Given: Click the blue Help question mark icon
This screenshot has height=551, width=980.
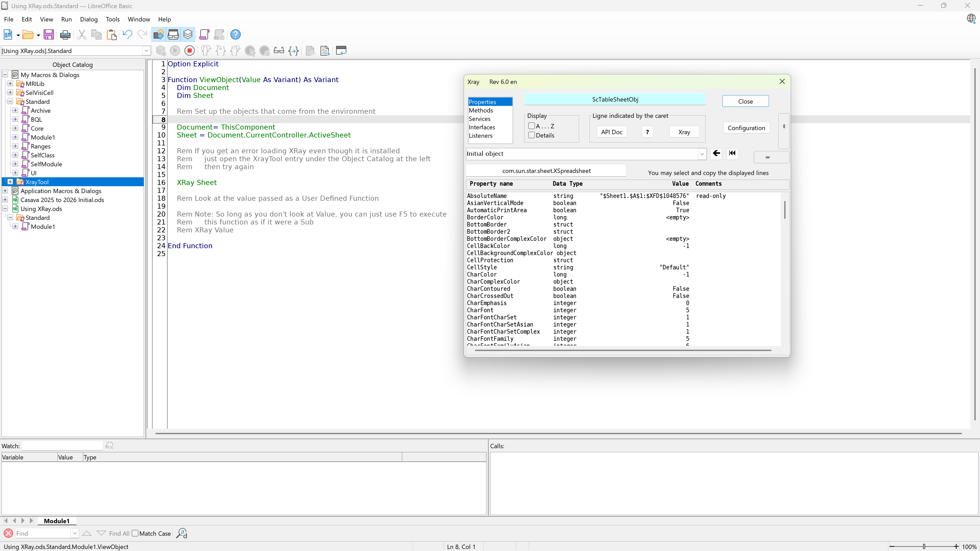Looking at the screenshot, I should pos(236,35).
